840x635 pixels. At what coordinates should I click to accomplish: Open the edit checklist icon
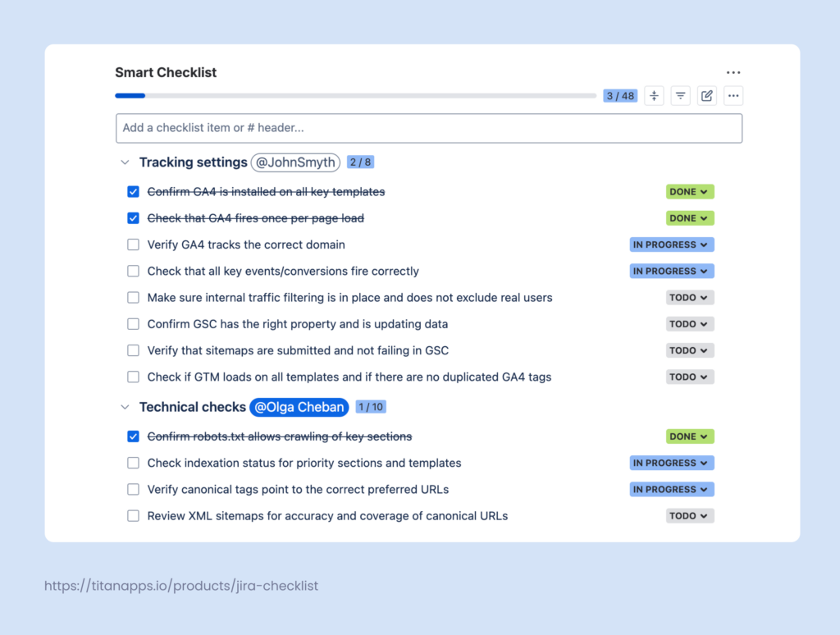[x=706, y=95]
